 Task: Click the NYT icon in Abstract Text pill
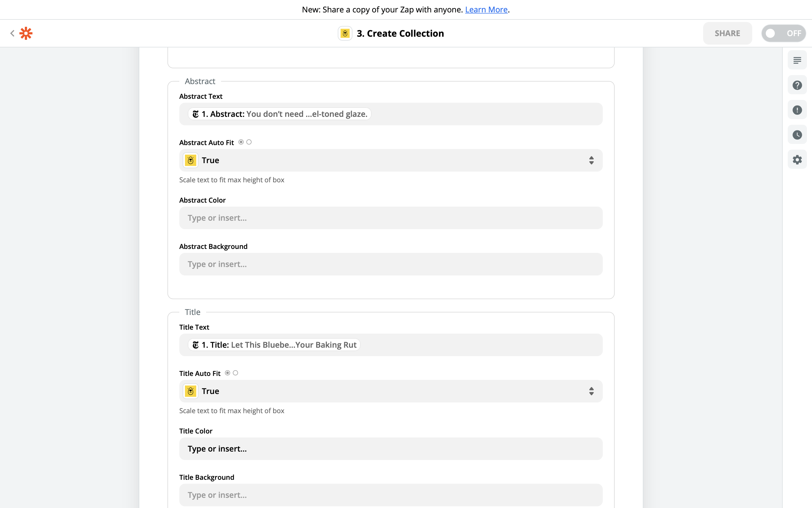pyautogui.click(x=196, y=114)
